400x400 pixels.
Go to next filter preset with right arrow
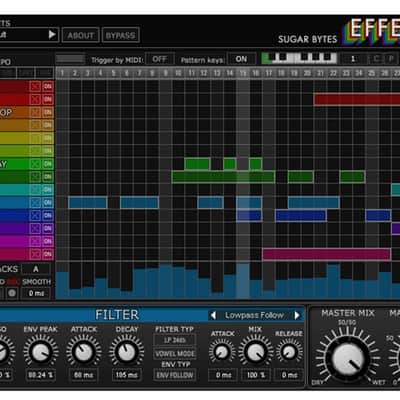pos(297,315)
